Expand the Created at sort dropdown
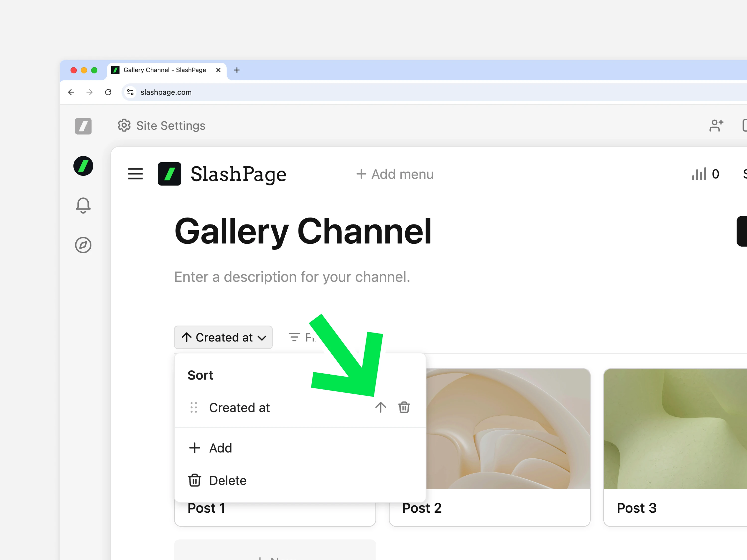This screenshot has height=560, width=747. click(223, 337)
